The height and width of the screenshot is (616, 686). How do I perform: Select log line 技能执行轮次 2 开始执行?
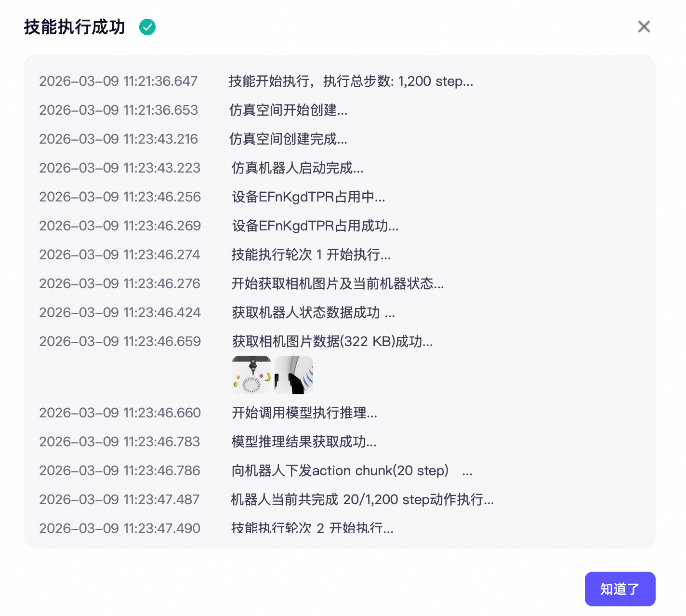(x=313, y=528)
